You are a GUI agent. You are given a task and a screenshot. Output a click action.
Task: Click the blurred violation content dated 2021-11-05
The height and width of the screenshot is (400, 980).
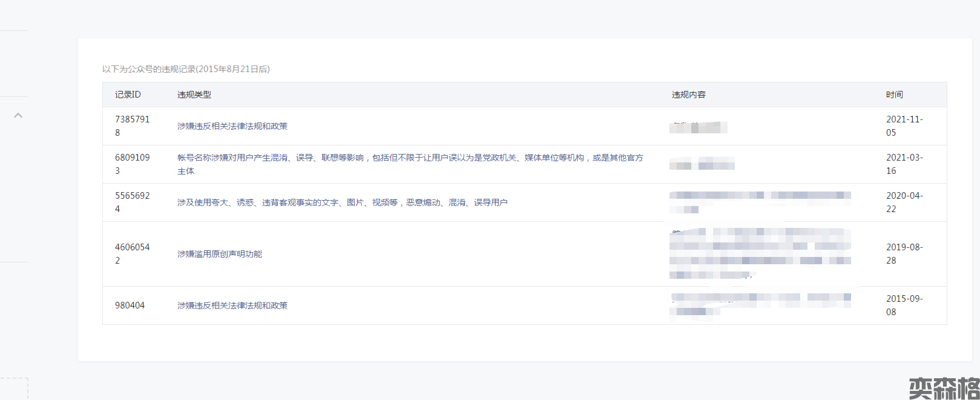tap(698, 127)
